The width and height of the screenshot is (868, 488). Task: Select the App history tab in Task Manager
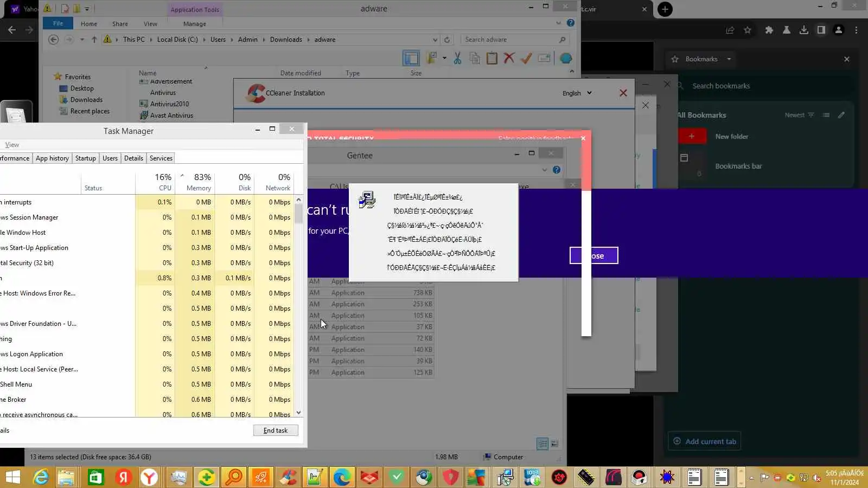pyautogui.click(x=52, y=158)
